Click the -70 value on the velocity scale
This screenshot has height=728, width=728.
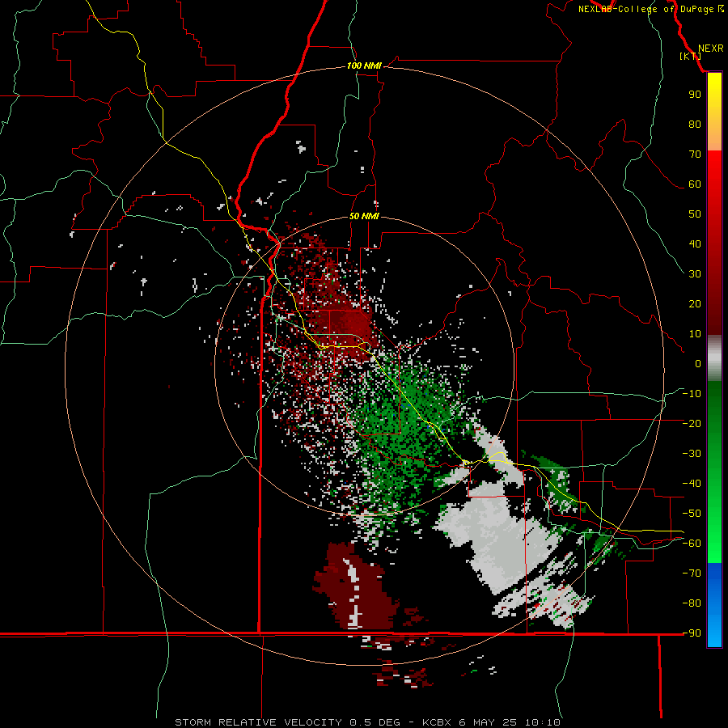[x=692, y=573]
